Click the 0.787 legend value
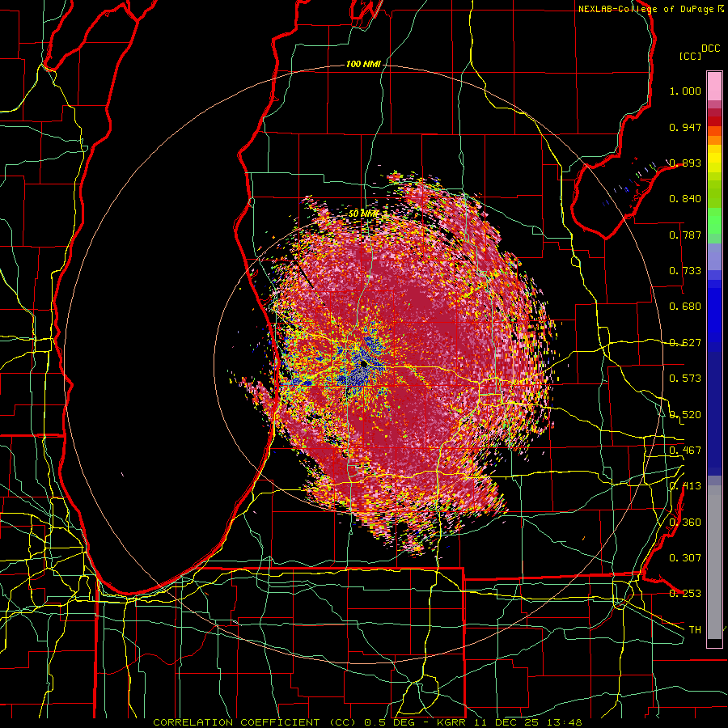 [x=685, y=235]
